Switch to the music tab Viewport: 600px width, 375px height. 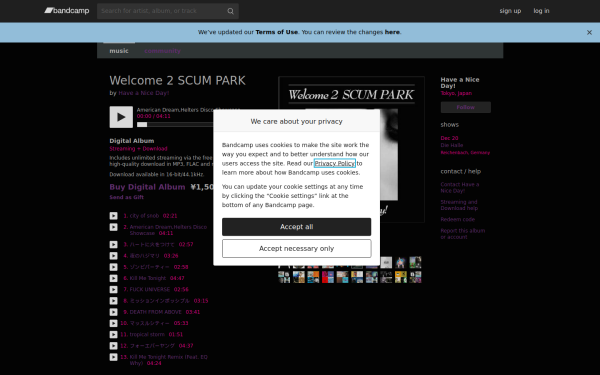[119, 51]
